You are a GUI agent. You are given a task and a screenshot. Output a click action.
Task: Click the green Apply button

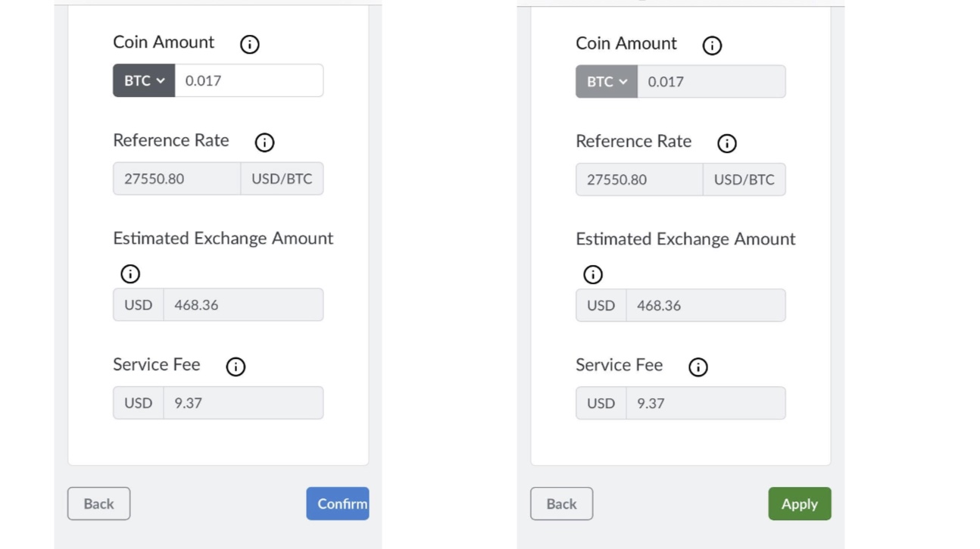click(x=800, y=504)
